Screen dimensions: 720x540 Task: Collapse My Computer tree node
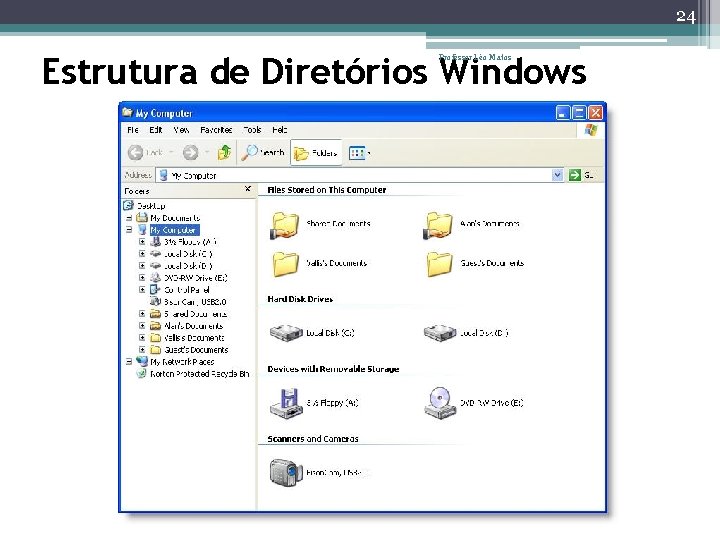pyautogui.click(x=129, y=230)
